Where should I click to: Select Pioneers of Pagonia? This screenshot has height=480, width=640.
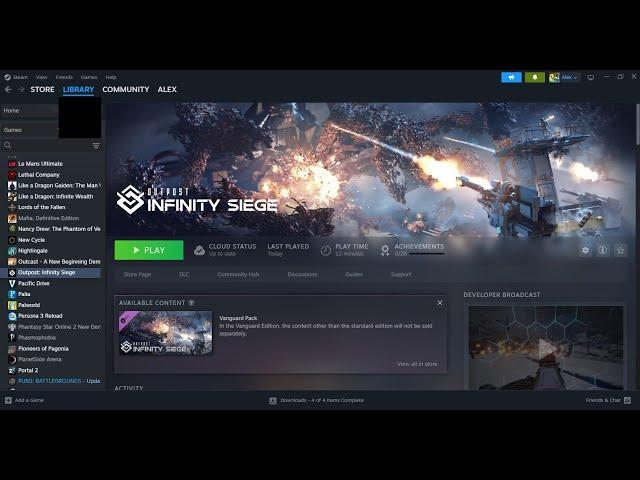coord(43,349)
